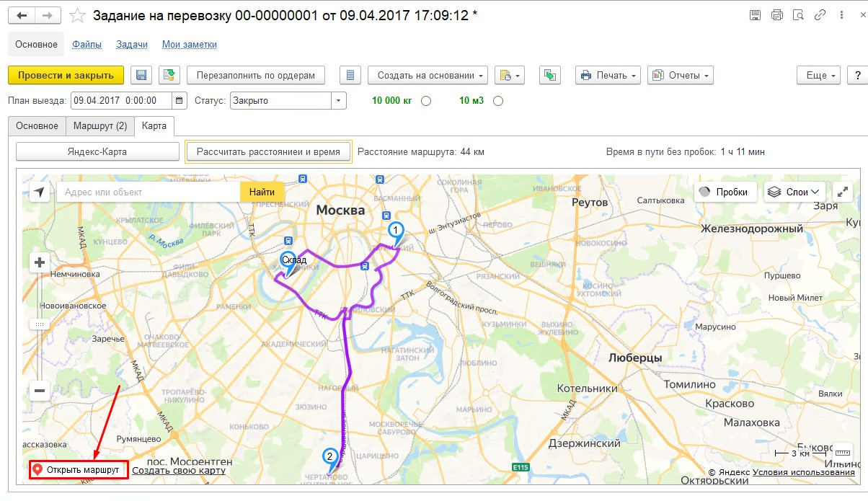
Task: Expand the map to fullscreen
Action: pos(842,192)
